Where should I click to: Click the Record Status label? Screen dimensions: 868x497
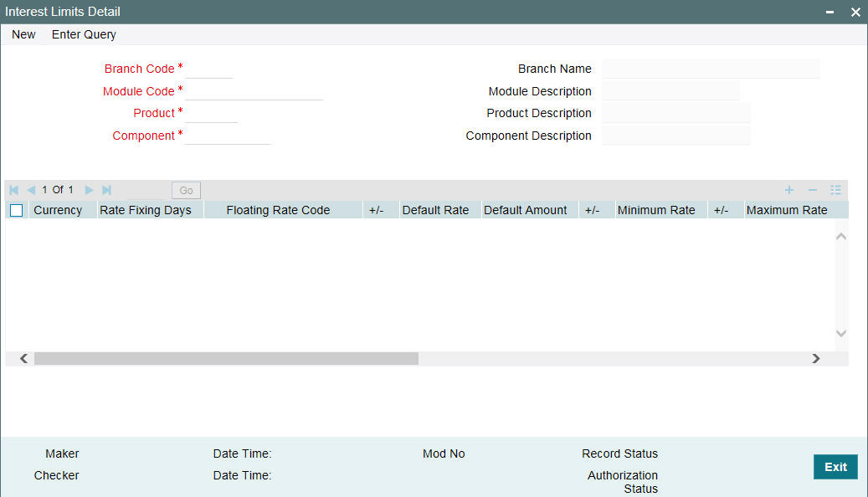pos(619,453)
